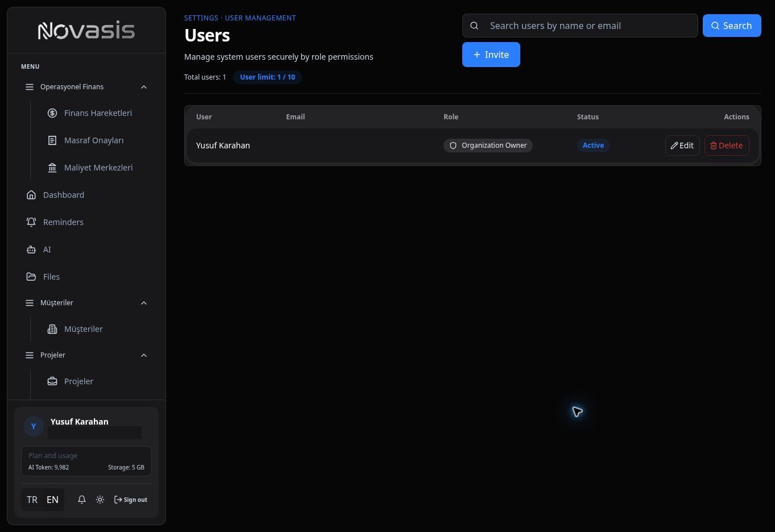775x532 pixels.
Task: Delete user Yusuf Karahan
Action: 727,146
